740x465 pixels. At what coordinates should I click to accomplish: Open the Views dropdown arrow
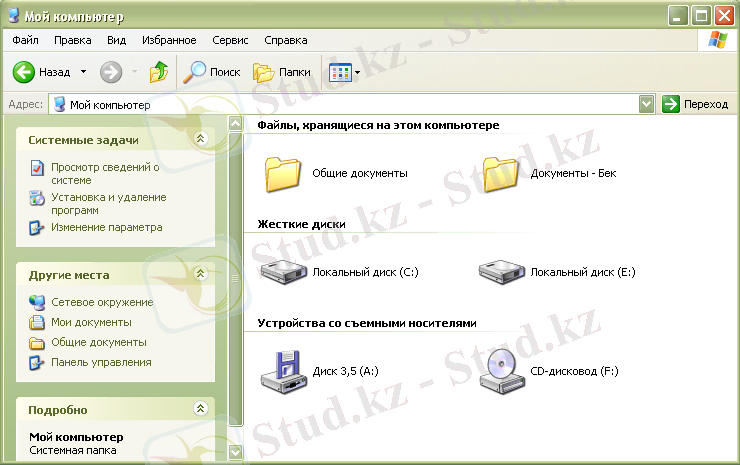pyautogui.click(x=357, y=72)
